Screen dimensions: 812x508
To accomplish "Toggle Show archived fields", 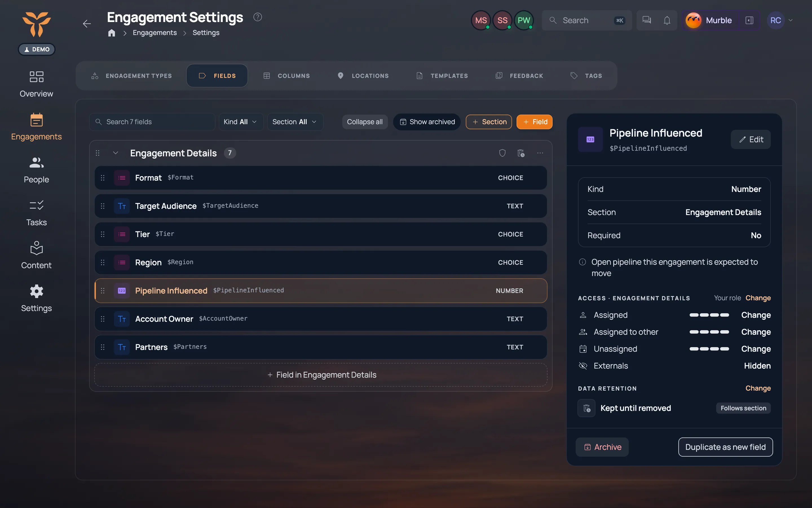I will point(427,122).
